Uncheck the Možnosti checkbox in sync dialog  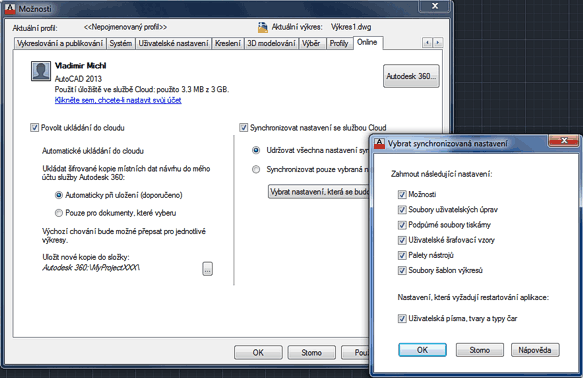(x=402, y=194)
